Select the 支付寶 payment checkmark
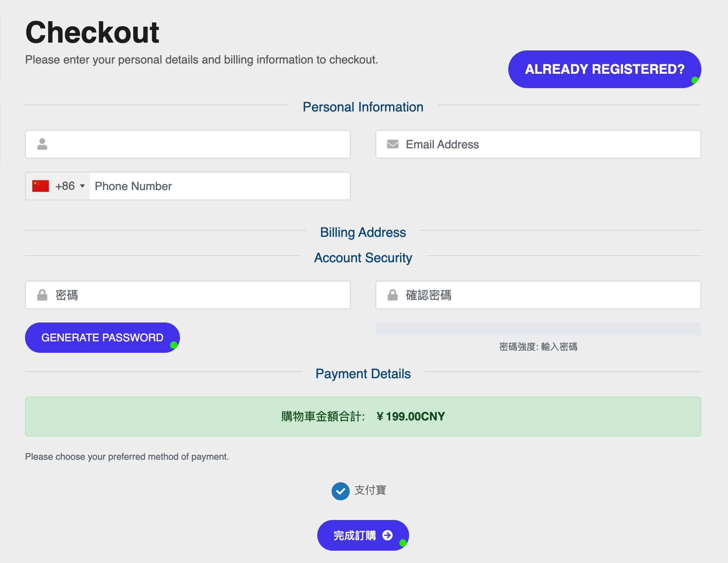Screen dimensions: 728x563 coord(340,491)
